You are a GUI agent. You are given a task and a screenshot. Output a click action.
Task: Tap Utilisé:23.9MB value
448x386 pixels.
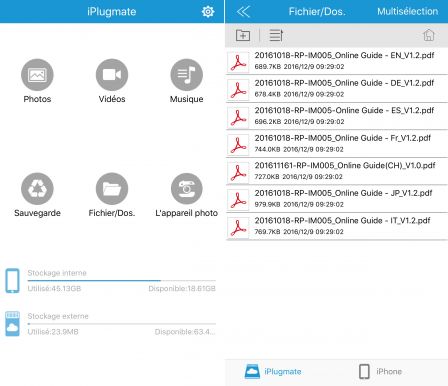click(53, 332)
